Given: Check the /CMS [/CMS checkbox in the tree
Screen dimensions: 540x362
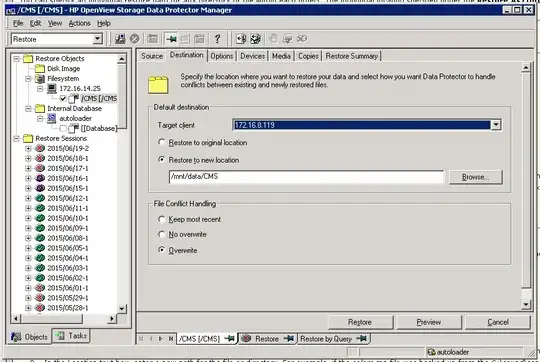Looking at the screenshot, I should coord(63,99).
